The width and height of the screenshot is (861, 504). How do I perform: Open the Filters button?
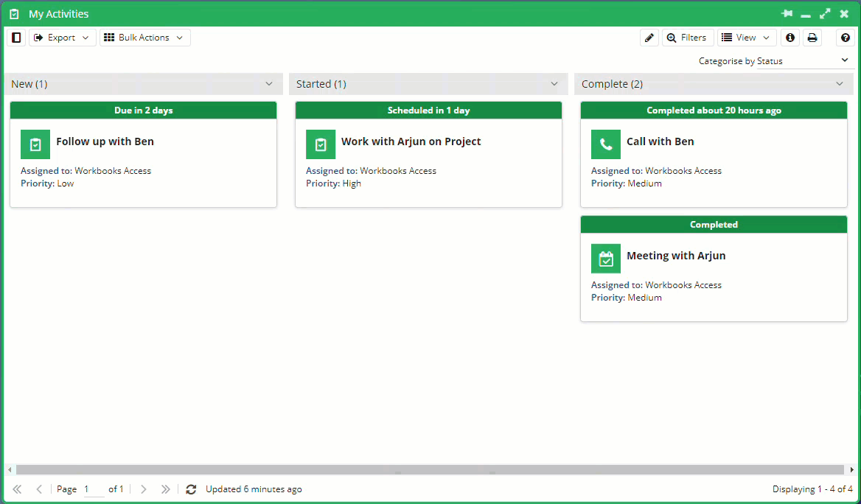[688, 38]
